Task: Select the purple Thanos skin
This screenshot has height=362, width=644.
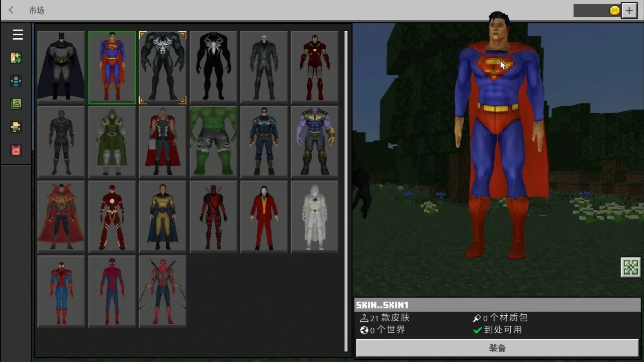Action: click(x=315, y=142)
